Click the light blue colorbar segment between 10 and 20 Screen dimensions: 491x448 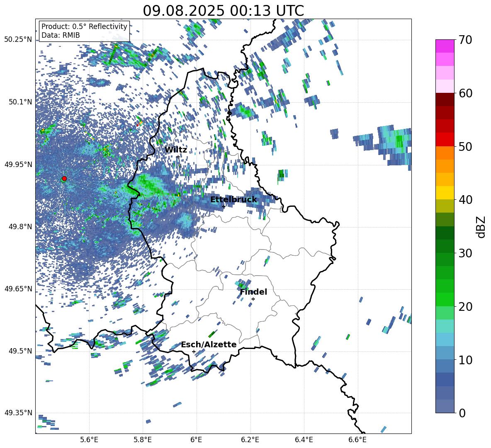pos(445,339)
